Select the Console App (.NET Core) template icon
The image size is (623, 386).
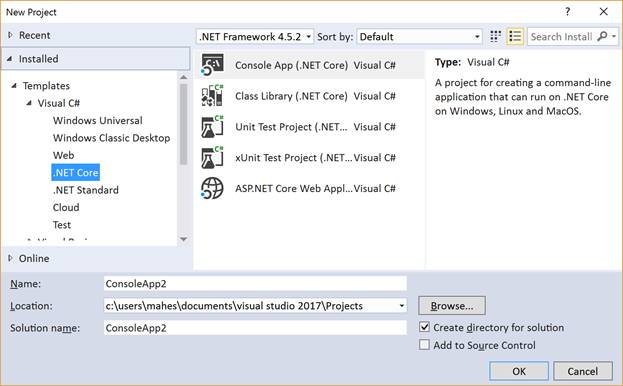[212, 65]
